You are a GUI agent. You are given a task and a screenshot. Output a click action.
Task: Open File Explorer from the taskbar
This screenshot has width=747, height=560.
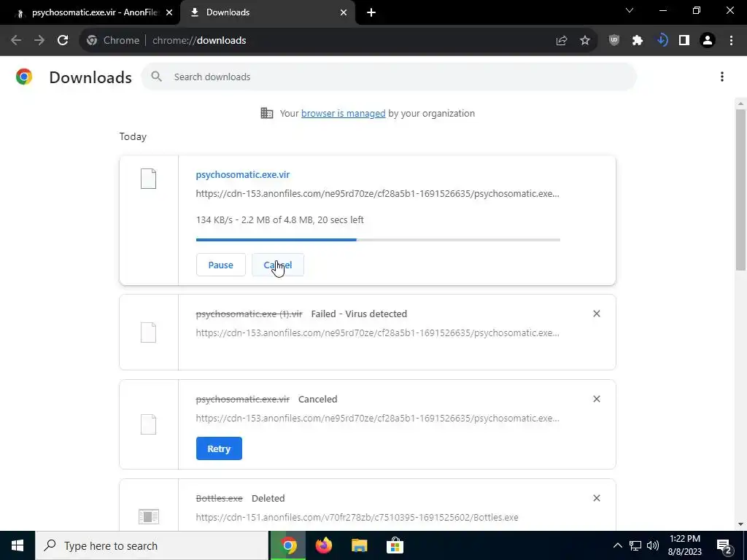point(359,545)
